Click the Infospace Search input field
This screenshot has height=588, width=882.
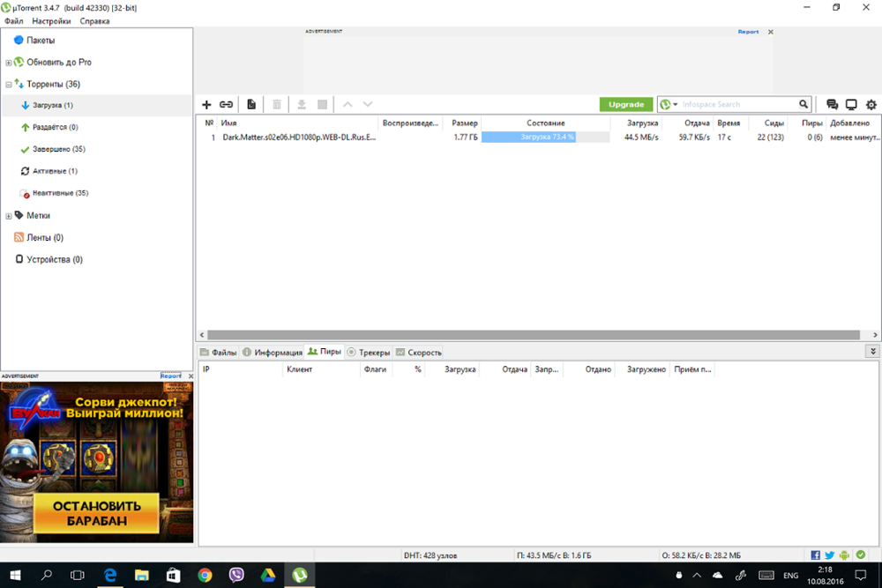(738, 105)
